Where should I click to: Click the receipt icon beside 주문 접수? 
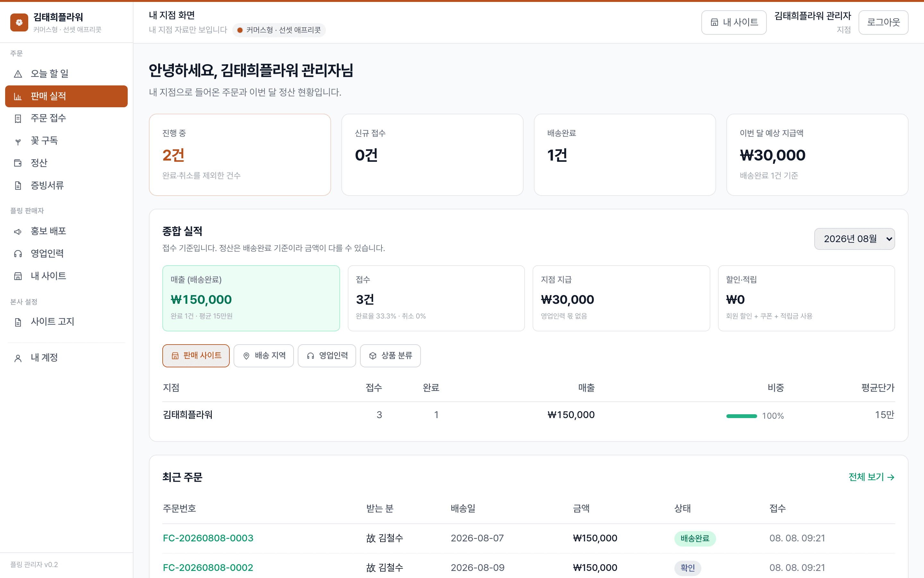[18, 118]
